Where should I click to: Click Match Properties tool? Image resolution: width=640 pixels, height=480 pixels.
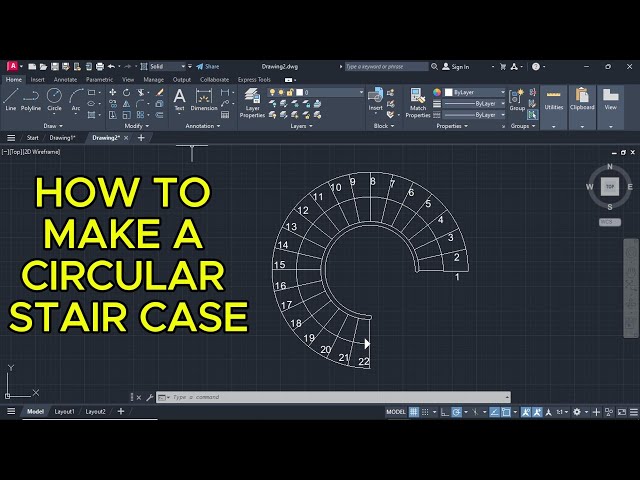(x=418, y=103)
